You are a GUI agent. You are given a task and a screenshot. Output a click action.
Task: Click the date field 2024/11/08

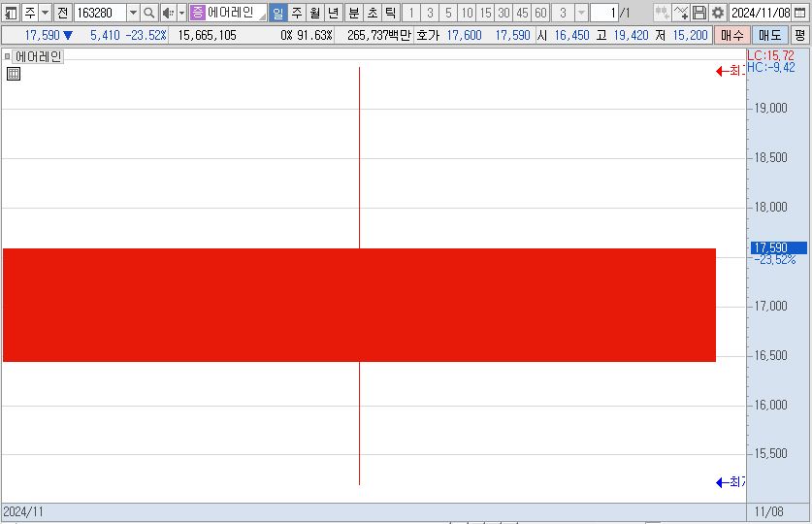(761, 13)
